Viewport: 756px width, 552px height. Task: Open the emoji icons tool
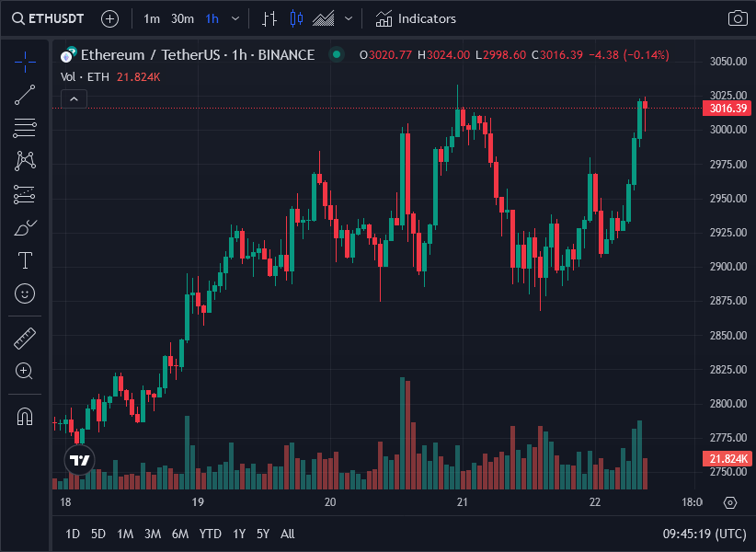[25, 293]
